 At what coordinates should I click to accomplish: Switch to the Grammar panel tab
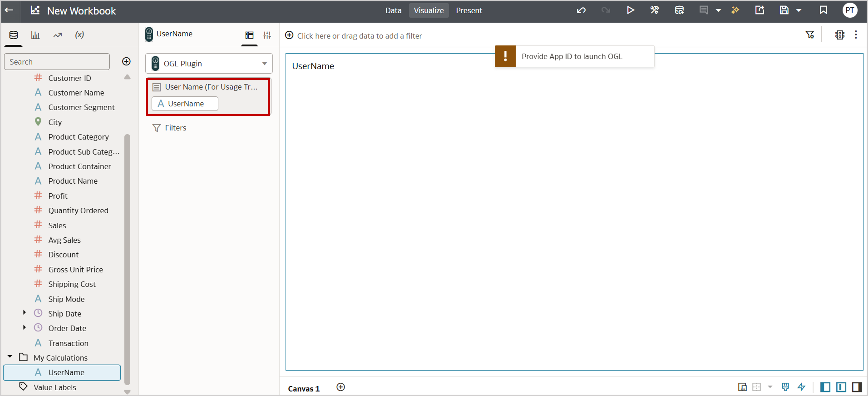pos(249,35)
